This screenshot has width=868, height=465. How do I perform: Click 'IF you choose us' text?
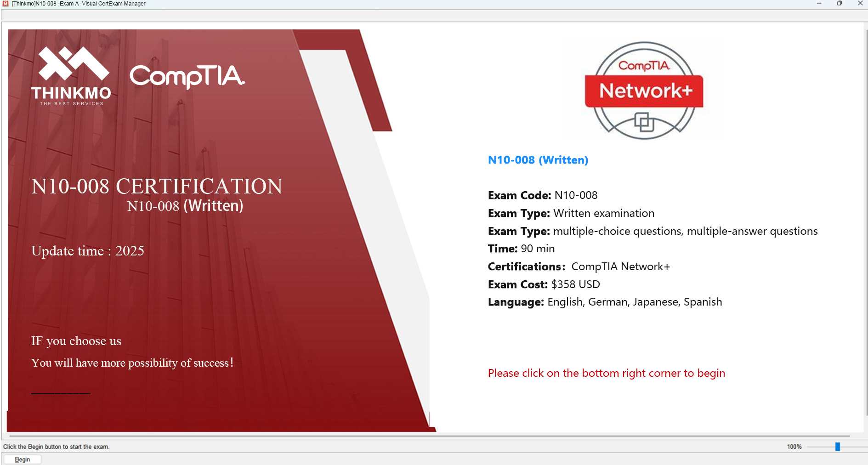click(x=76, y=341)
